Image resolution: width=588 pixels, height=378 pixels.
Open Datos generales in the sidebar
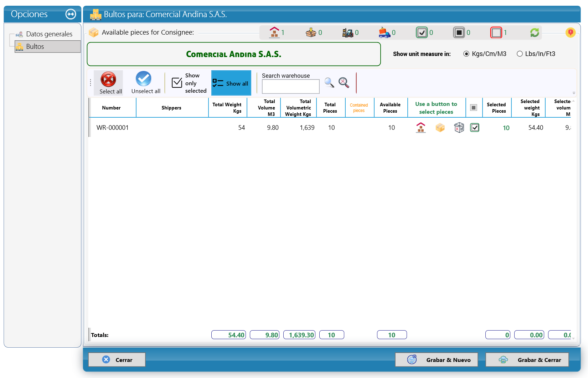(49, 34)
